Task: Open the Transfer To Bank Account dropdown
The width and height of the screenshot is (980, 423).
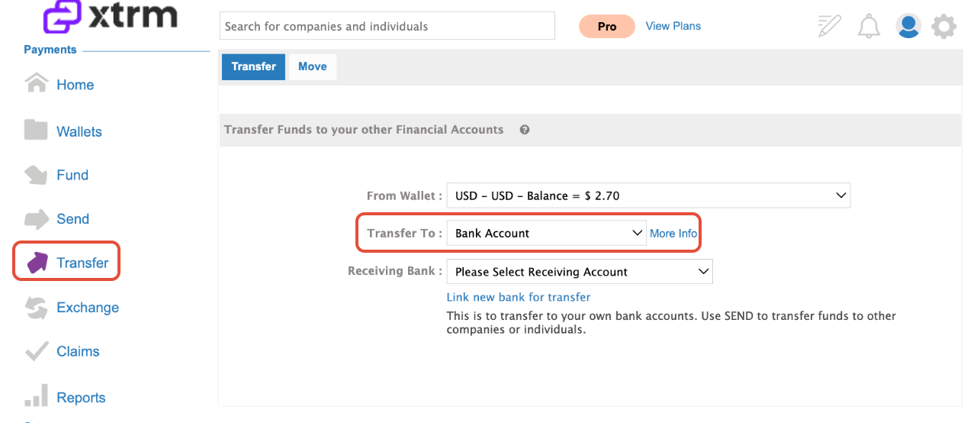Action: pos(547,234)
